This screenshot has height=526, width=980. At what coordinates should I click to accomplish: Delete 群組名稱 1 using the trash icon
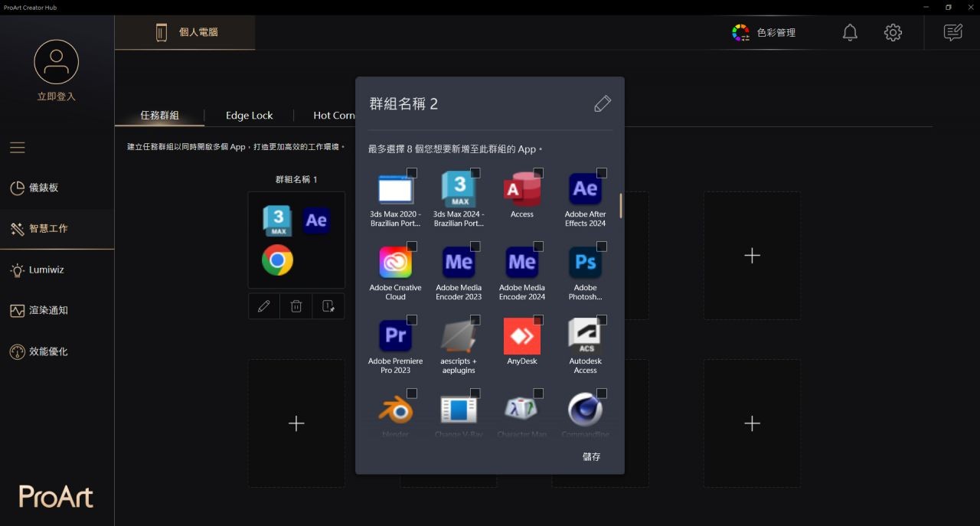[296, 306]
